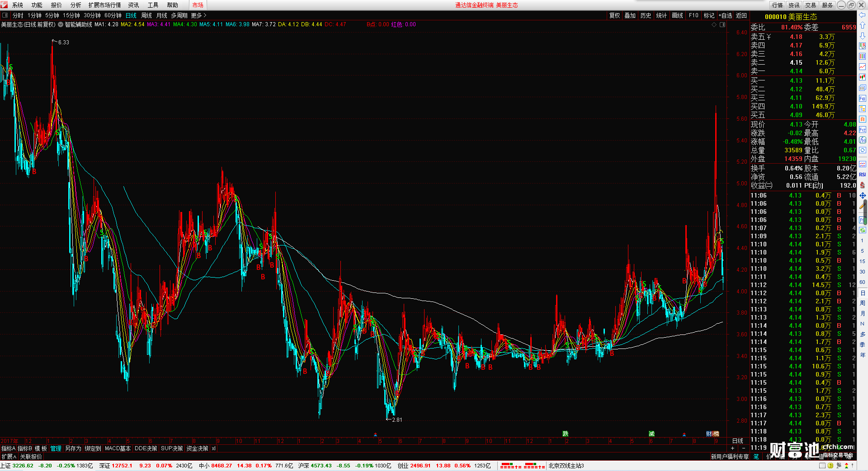Click the up arrow icon in right sidebar

click(863, 25)
